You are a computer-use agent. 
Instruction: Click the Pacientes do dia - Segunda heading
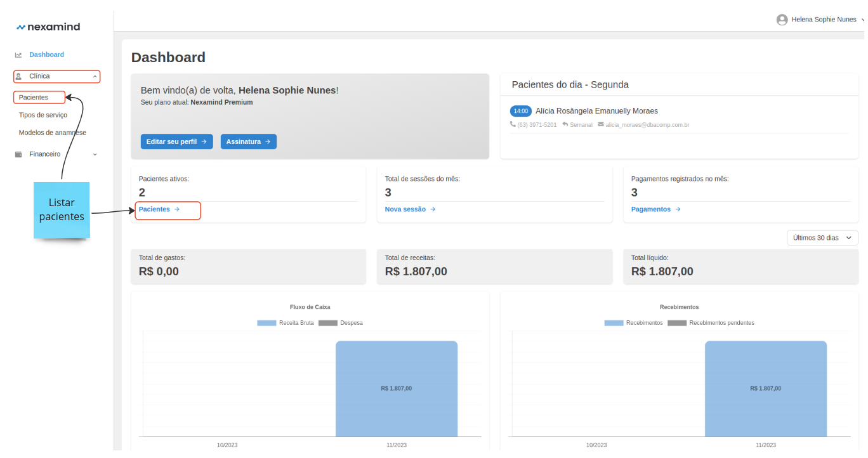[x=570, y=84]
